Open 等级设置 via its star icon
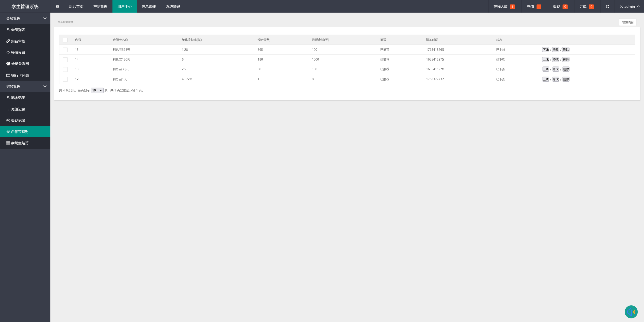The width and height of the screenshot is (644, 322). (x=8, y=52)
